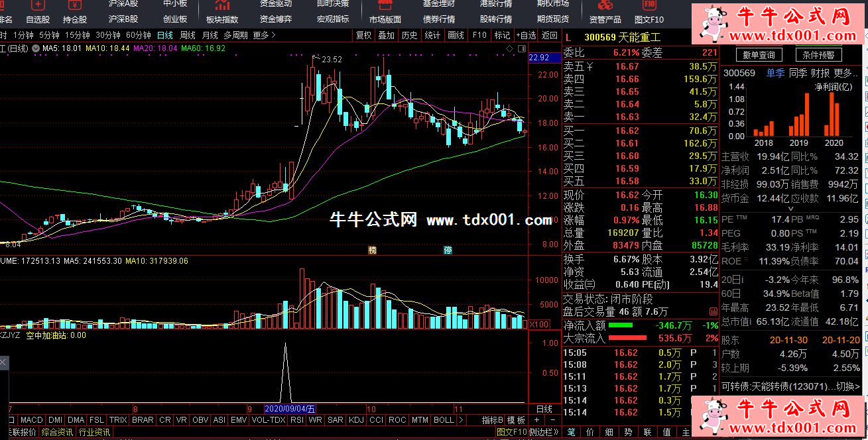Switch the period to 15分钟
The image size is (868, 440).
point(77,35)
